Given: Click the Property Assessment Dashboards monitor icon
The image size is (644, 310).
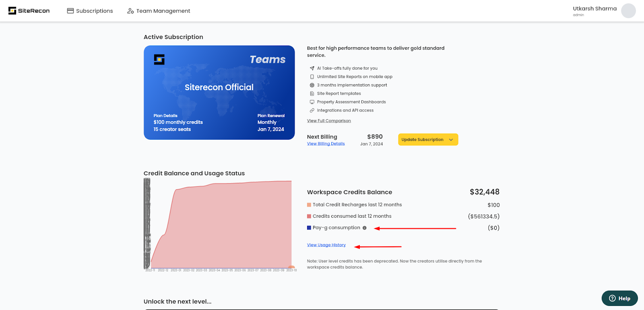Looking at the screenshot, I should [312, 102].
